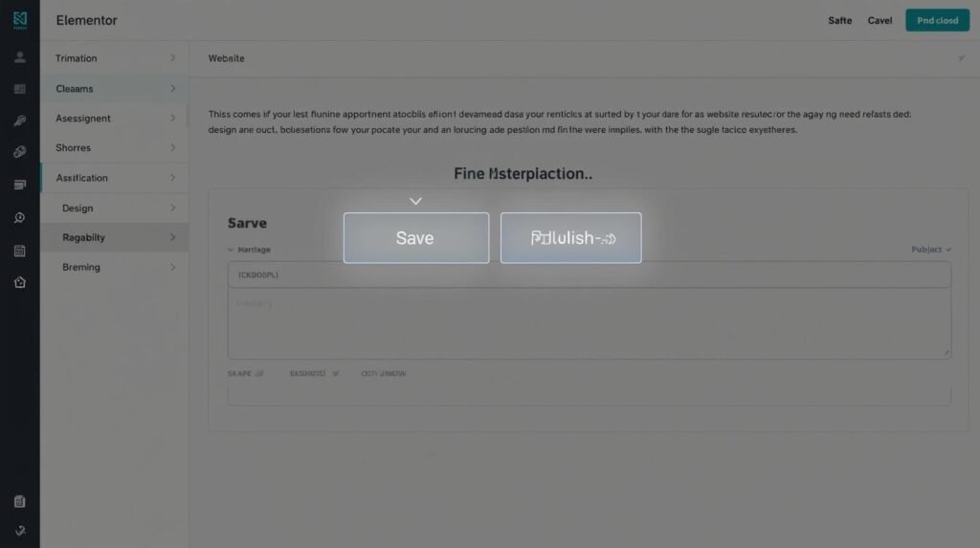Click the Sarve section heading
The width and height of the screenshot is (980, 548).
pos(247,223)
